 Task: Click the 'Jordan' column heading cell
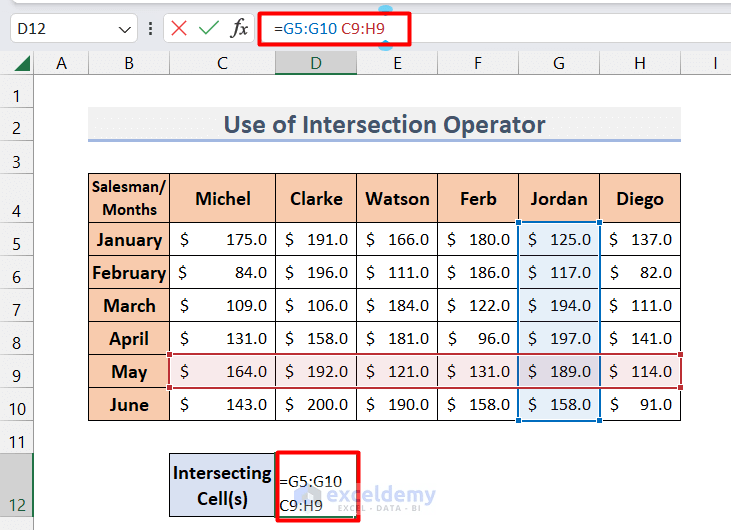559,198
